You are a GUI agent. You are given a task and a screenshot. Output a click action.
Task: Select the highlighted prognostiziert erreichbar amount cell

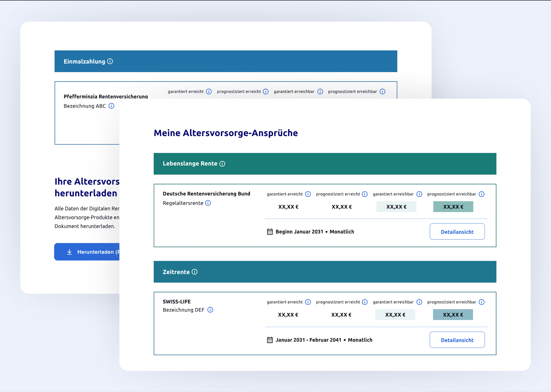453,207
